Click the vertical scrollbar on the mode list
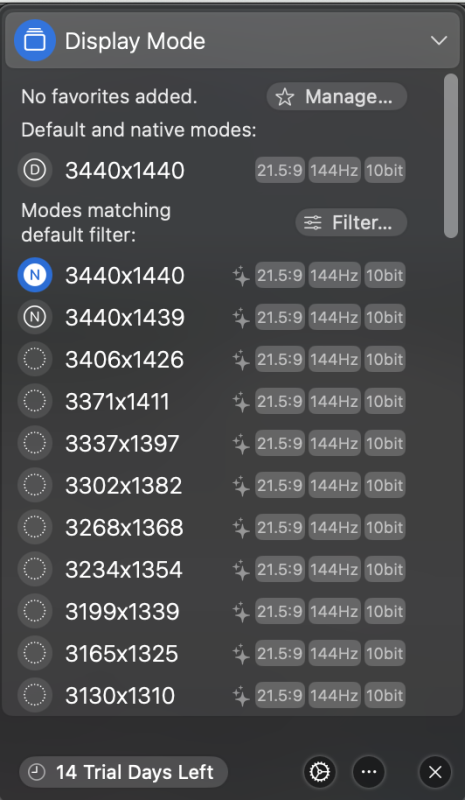Screen dimensions: 465x800 [451, 156]
